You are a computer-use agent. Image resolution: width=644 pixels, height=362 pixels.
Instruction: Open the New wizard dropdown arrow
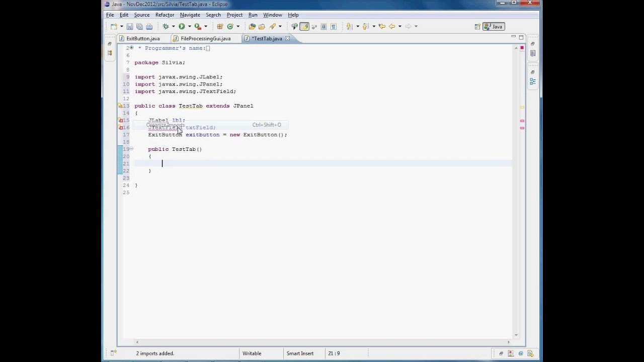pos(121,26)
